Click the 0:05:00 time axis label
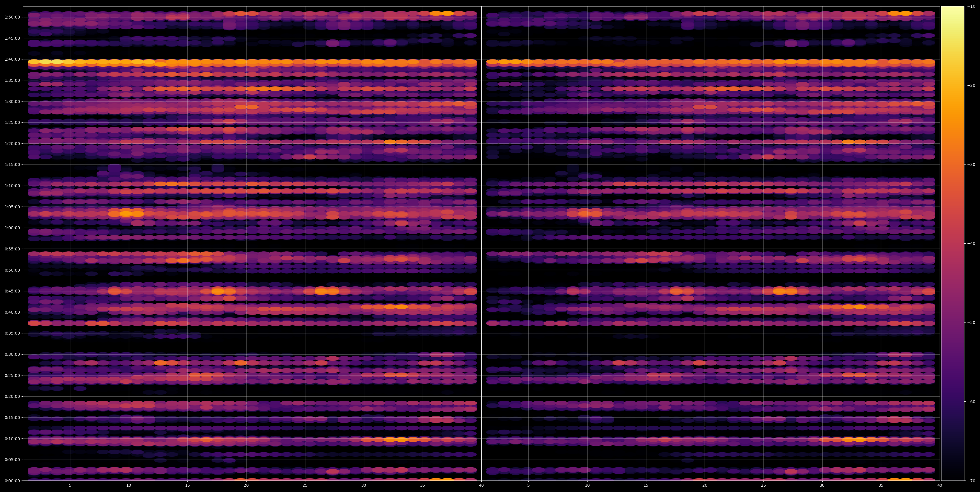Viewport: 980px width, 492px height. tap(13, 460)
